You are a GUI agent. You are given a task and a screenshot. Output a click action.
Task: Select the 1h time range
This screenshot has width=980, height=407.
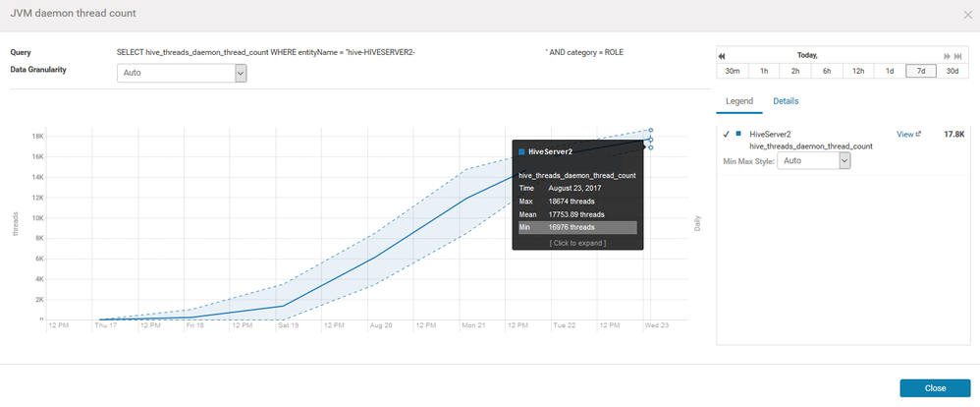pos(764,71)
